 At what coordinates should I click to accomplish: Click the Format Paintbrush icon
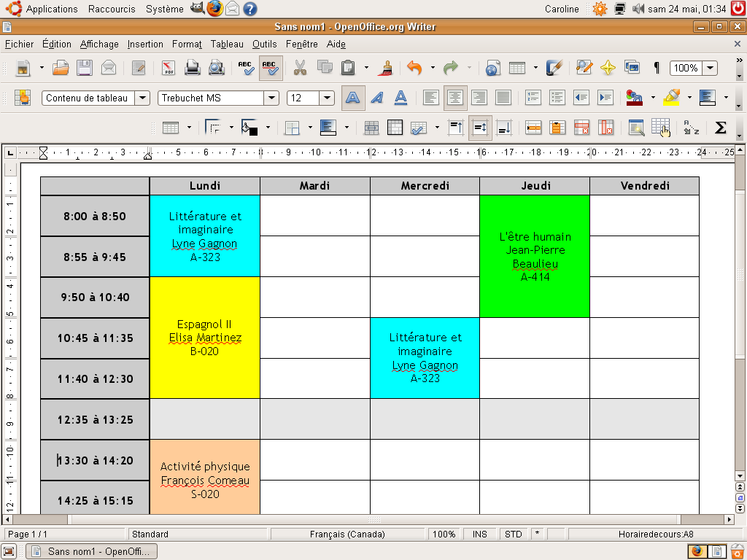pyautogui.click(x=387, y=68)
